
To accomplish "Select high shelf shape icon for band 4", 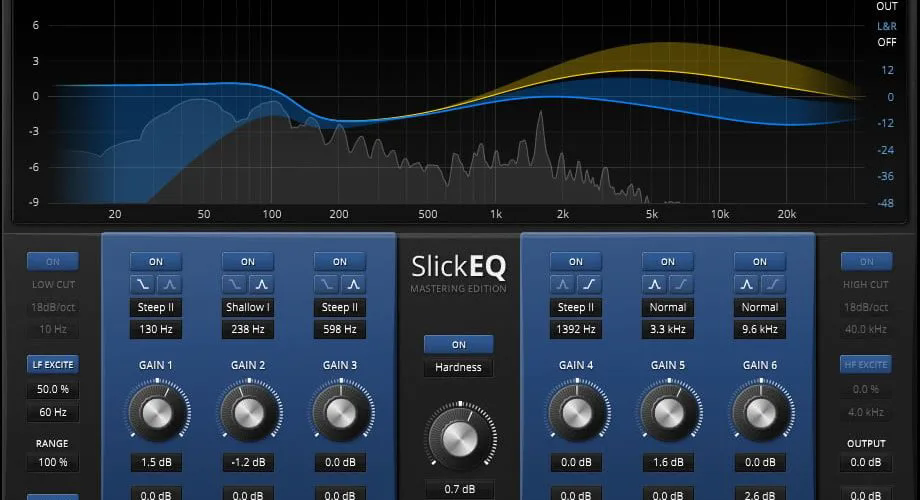I will 589,285.
